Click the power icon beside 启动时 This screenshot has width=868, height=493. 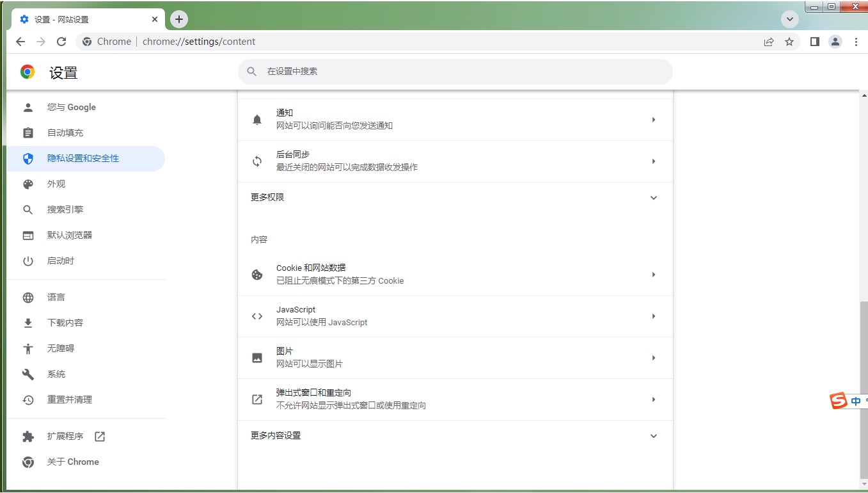tap(28, 261)
